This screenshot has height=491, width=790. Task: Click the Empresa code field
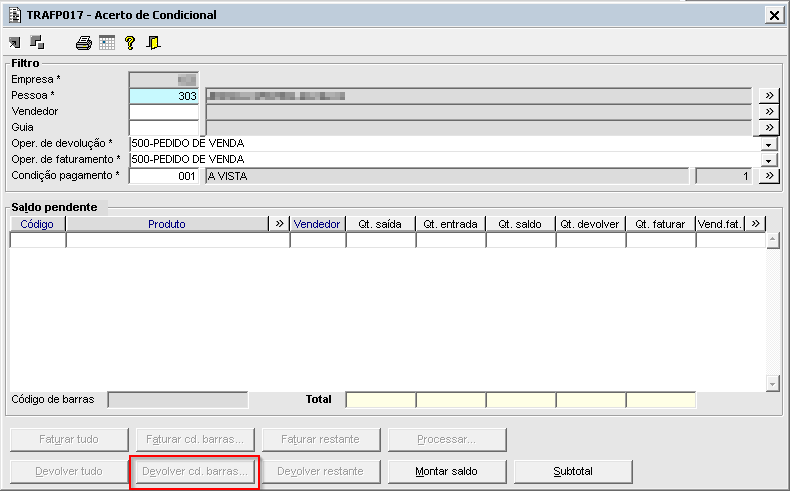pyautogui.click(x=164, y=80)
